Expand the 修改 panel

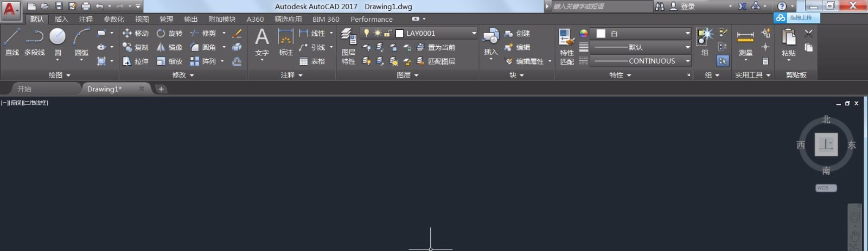[183, 75]
